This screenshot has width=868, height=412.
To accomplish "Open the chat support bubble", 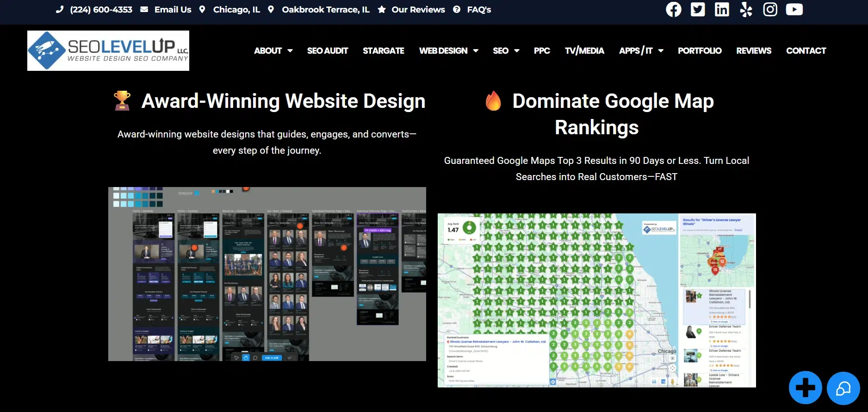I will point(843,388).
